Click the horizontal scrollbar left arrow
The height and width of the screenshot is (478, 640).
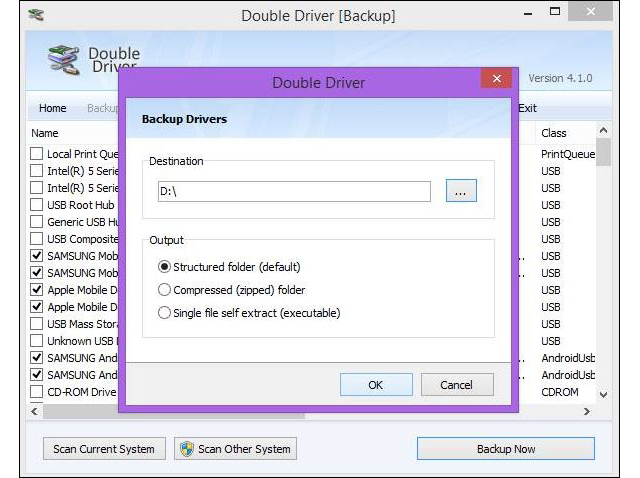click(35, 411)
